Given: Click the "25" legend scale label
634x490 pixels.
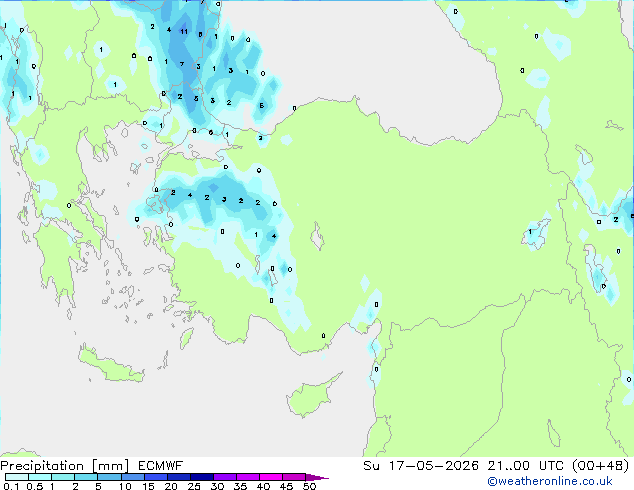Looking at the screenshot, I should pyautogui.click(x=194, y=486).
